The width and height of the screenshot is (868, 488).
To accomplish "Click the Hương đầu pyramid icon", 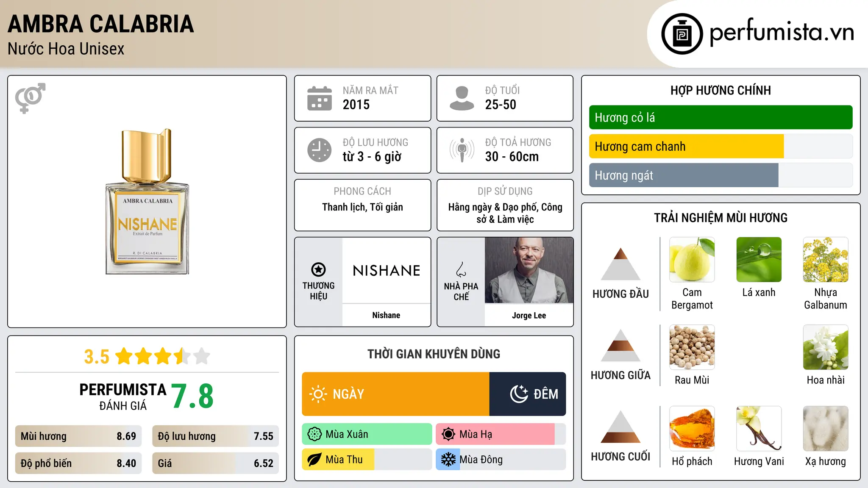I will click(x=621, y=264).
